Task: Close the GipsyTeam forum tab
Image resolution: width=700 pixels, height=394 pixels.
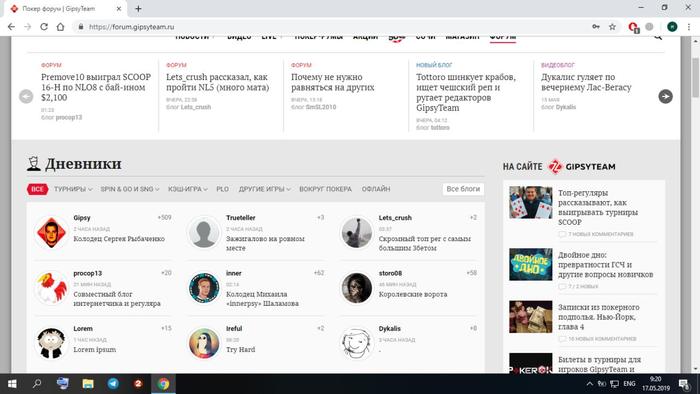Action: [x=119, y=8]
